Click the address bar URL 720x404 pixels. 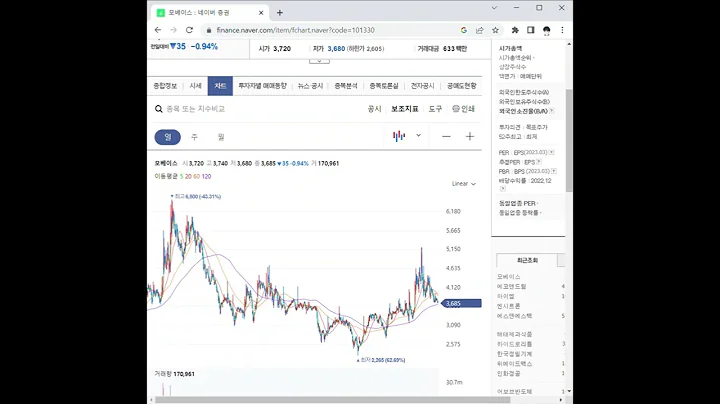coord(296,30)
